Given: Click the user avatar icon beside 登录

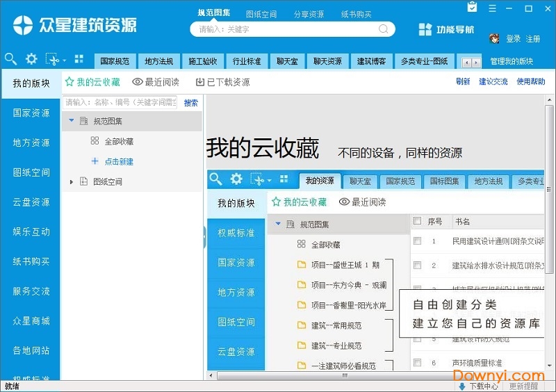Looking at the screenshot, I should coord(494,38).
